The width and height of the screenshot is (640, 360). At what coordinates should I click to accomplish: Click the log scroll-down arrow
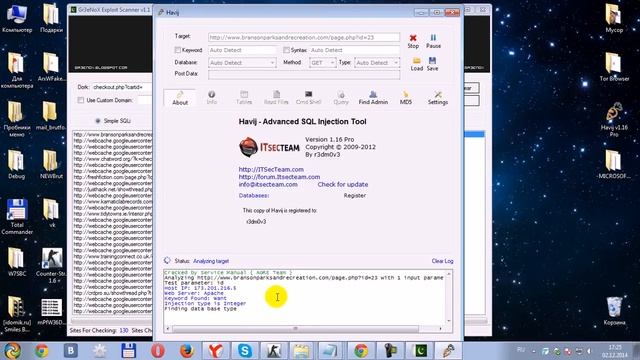click(449, 320)
